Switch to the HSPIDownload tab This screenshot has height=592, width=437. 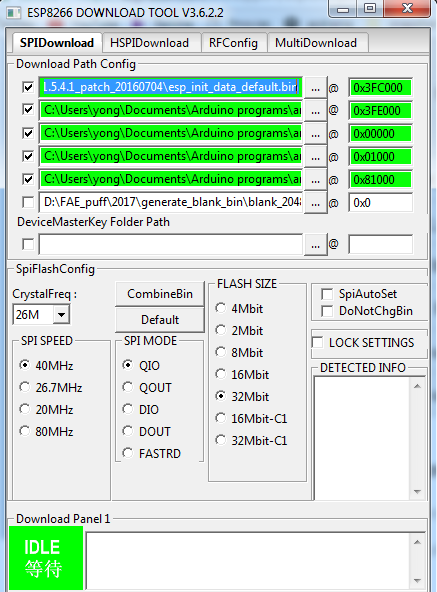150,43
